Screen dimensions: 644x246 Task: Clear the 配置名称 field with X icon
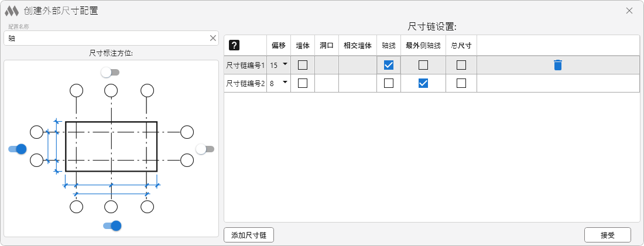(213, 38)
